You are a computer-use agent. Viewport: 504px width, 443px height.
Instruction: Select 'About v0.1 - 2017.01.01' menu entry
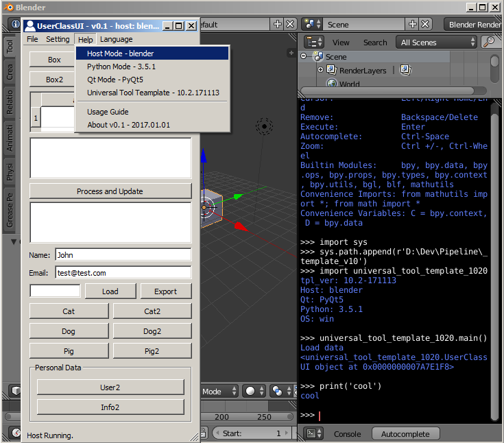pyautogui.click(x=152, y=125)
